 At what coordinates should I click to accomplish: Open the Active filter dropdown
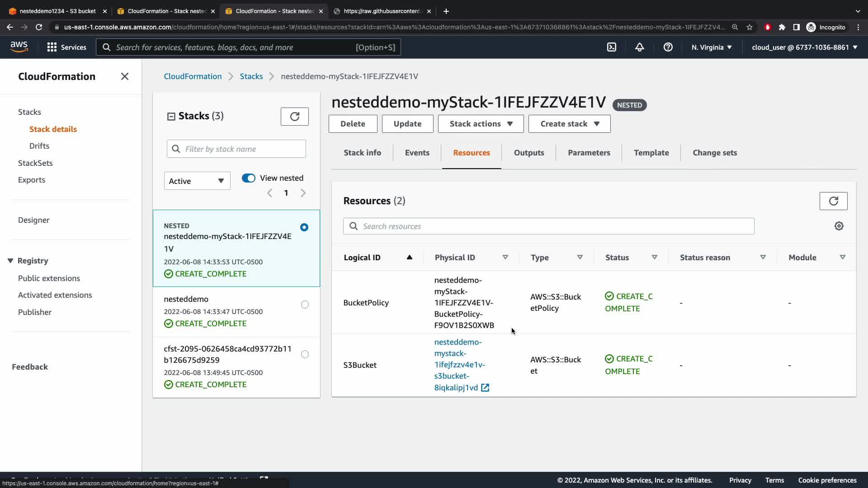point(197,181)
